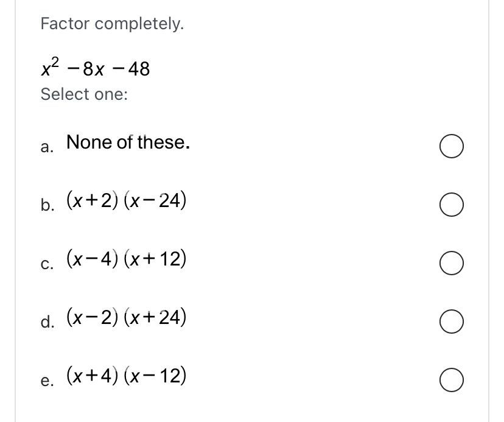This screenshot has height=422, width=504.
Task: Select the radio button for None of these
Action: (452, 147)
